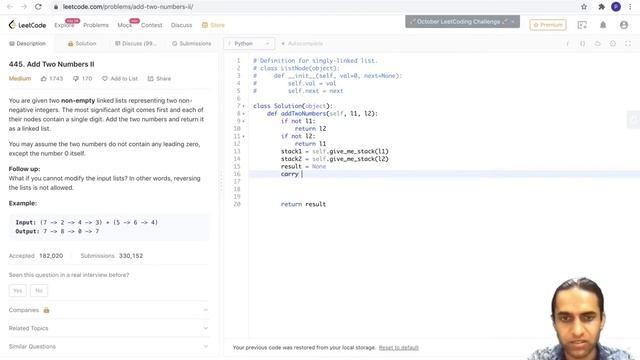Open the Description tab
The image size is (640, 360).
28,43
